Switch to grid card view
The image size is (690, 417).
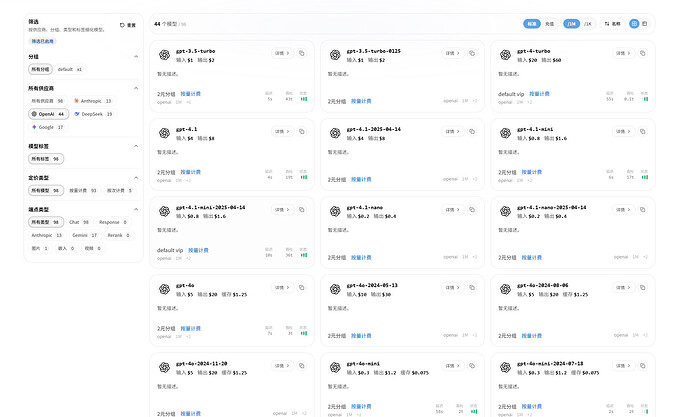(x=634, y=24)
